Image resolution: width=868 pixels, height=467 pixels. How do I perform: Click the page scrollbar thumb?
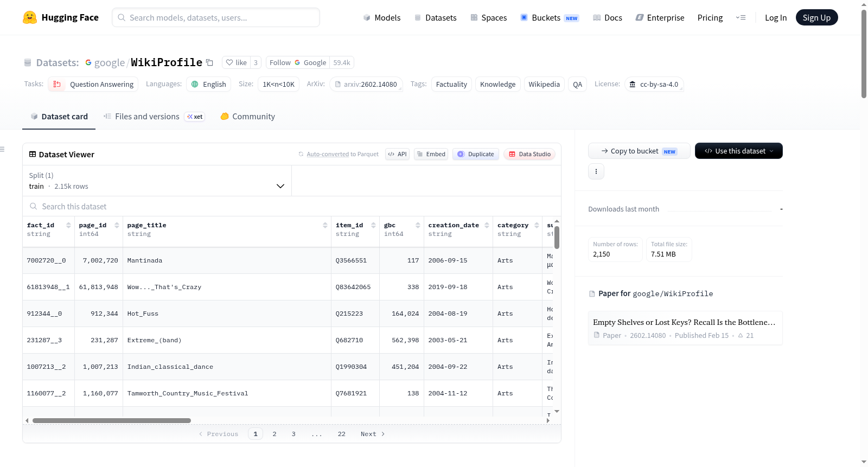click(864, 54)
